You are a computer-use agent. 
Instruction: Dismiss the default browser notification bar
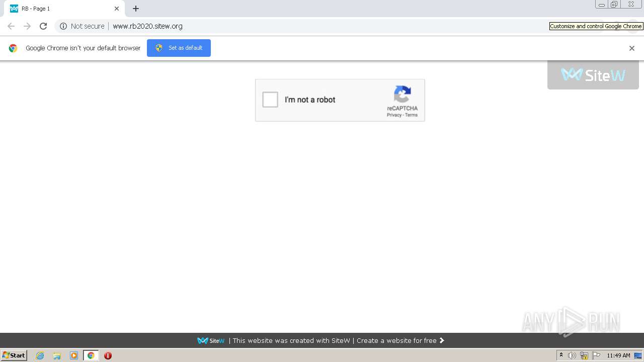click(632, 48)
